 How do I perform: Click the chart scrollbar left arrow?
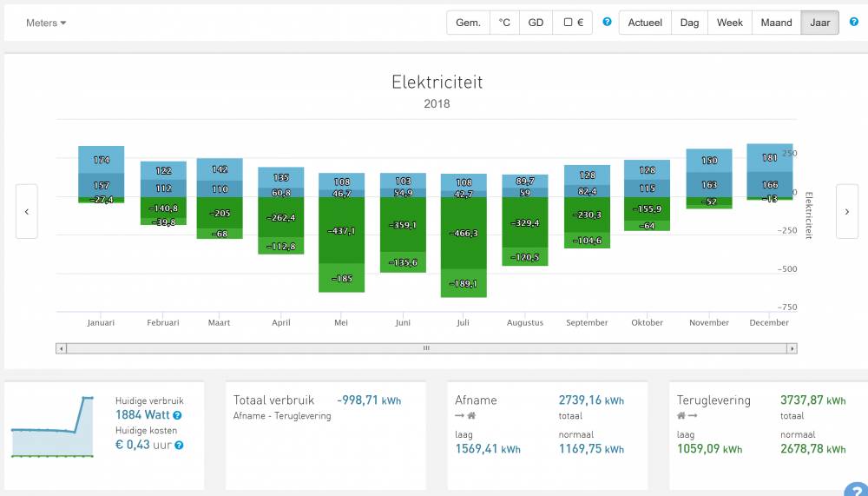(61, 348)
